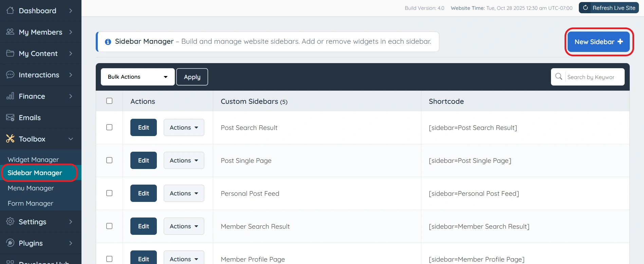Expand the Finance menu chevron
This screenshot has height=264, width=644.
[x=71, y=96]
